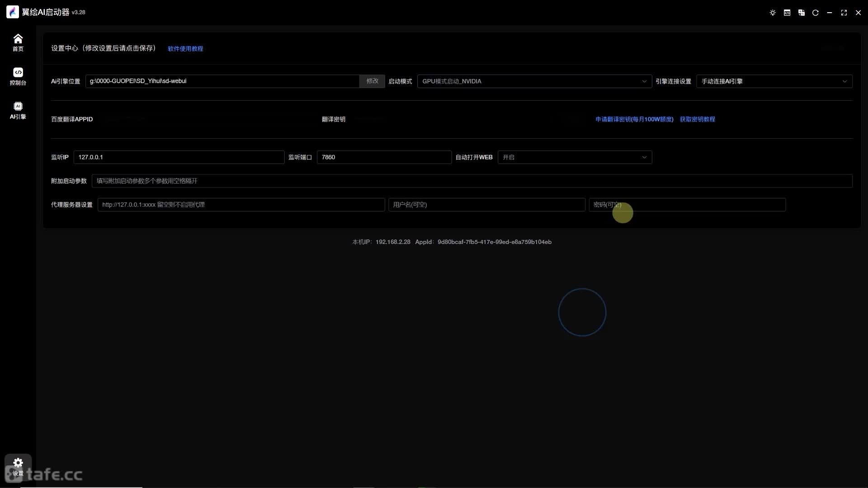Image resolution: width=868 pixels, height=488 pixels.
Task: Focus the 用户名(可空) field
Action: point(487,205)
